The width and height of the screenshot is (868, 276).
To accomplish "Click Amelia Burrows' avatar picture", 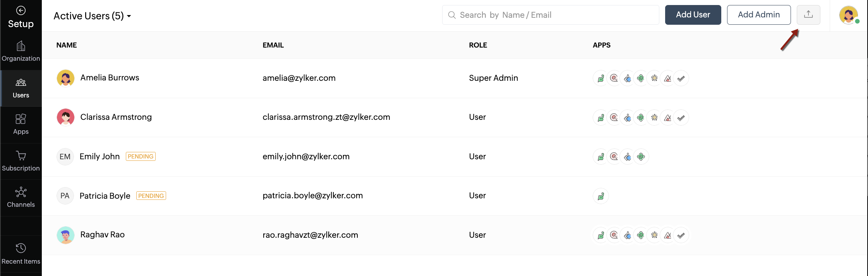I will (65, 78).
